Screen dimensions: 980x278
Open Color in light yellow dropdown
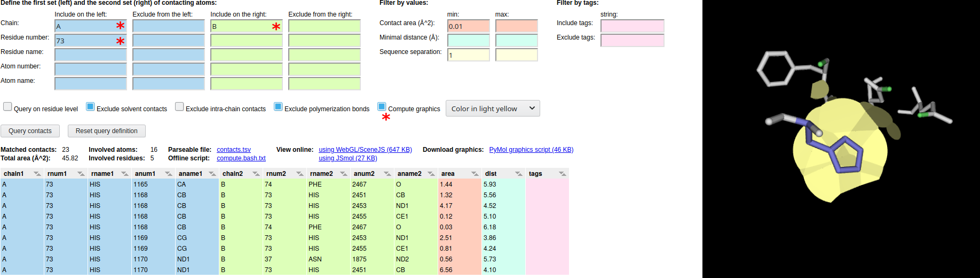click(493, 109)
